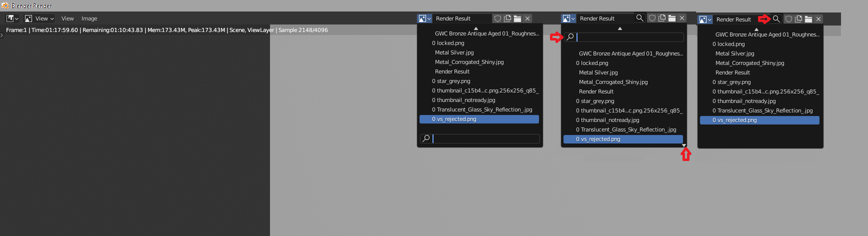Click the render status line showing Sample 2148/4096
Viewport: 868px width, 236px height.
(x=167, y=30)
